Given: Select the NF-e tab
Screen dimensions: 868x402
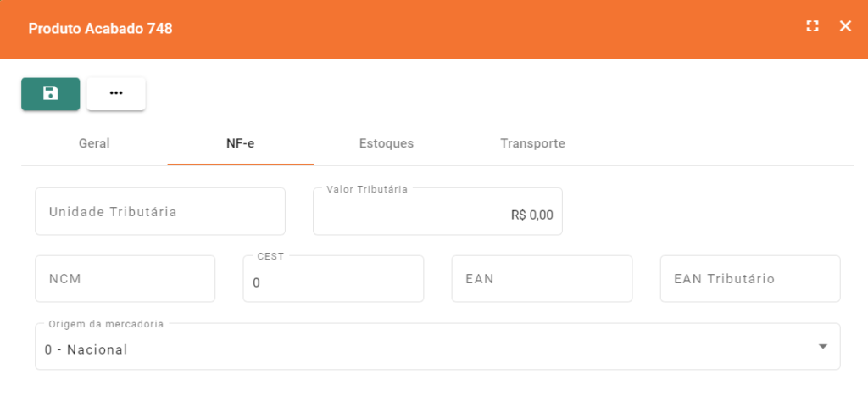Looking at the screenshot, I should 241,143.
